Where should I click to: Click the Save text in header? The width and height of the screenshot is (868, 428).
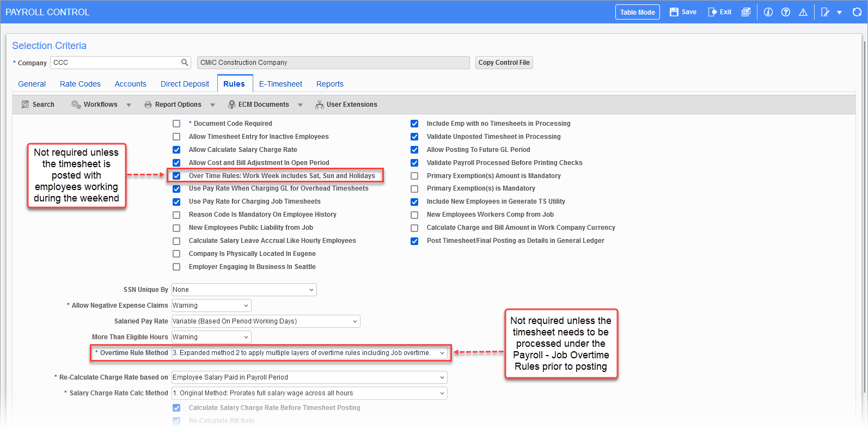click(689, 12)
